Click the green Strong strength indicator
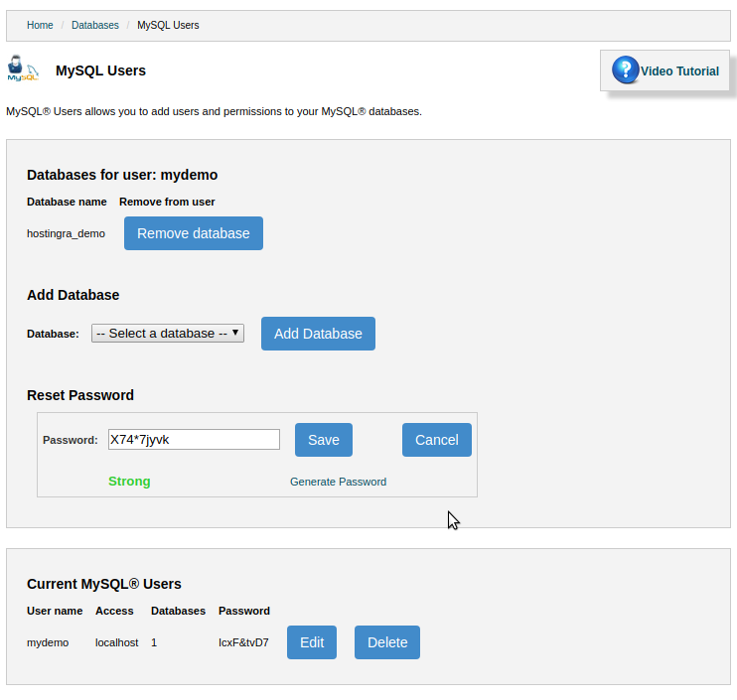This screenshot has height=700, width=737. 129,482
